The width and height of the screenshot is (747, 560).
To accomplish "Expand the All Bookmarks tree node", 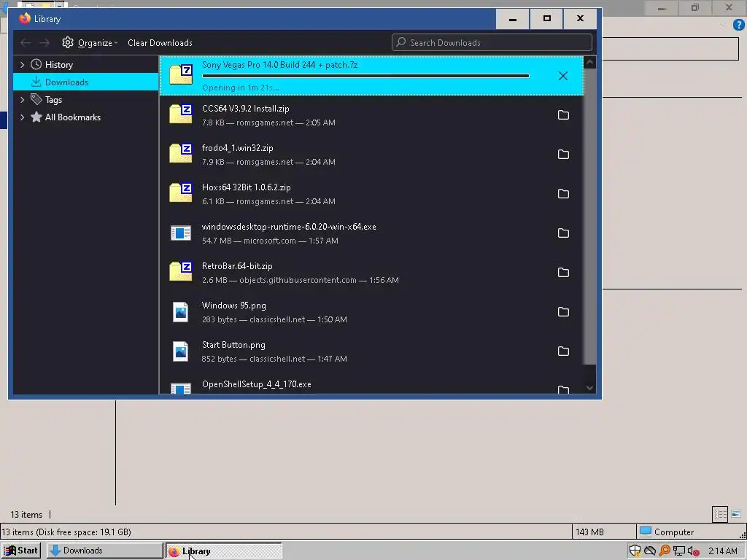I will 22,117.
